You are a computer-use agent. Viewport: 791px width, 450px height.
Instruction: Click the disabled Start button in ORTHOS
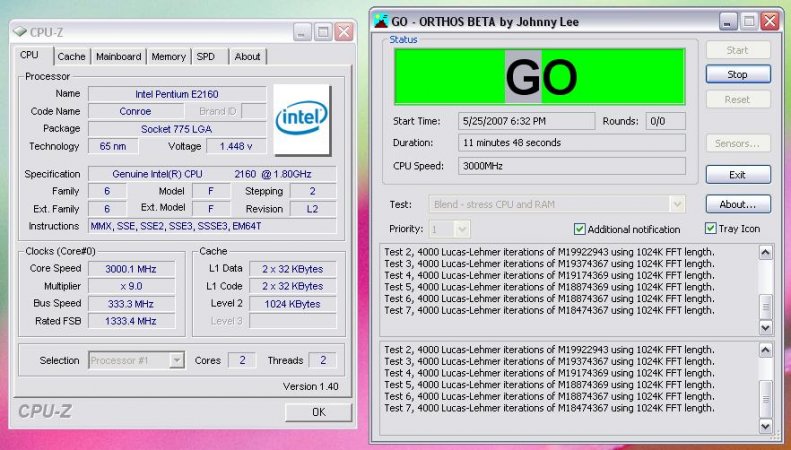click(738, 50)
